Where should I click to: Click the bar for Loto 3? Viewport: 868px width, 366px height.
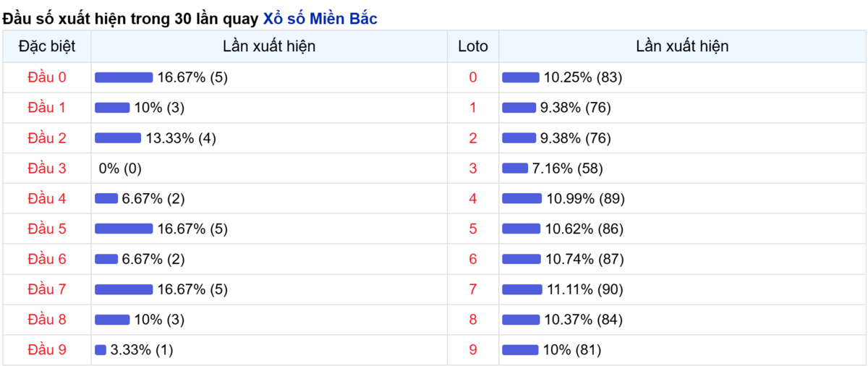point(515,169)
